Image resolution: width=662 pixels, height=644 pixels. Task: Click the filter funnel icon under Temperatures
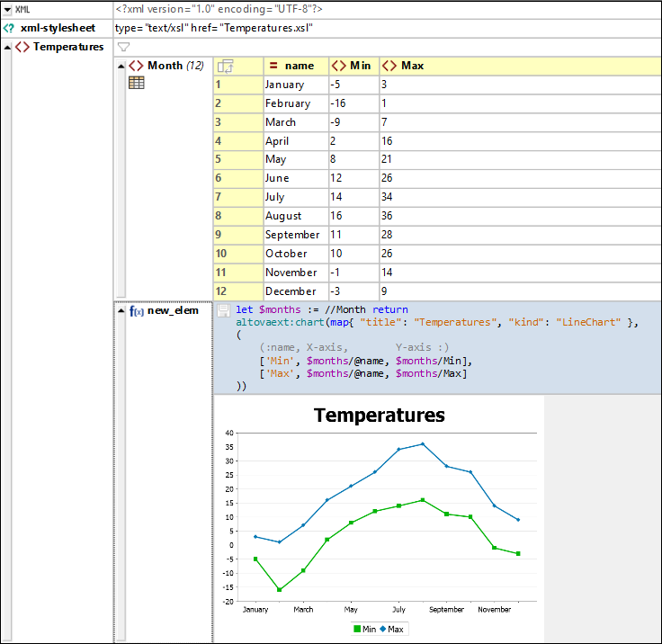[124, 47]
